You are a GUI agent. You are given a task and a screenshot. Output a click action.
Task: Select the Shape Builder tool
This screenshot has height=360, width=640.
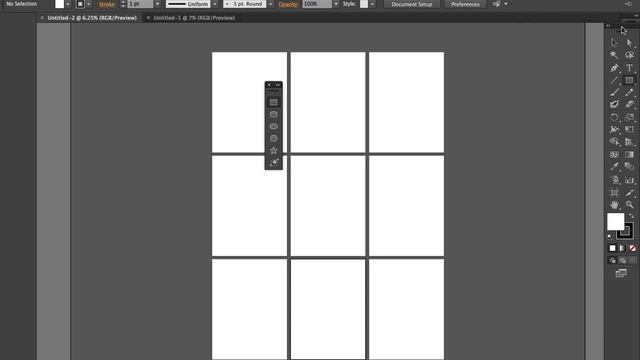[614, 142]
